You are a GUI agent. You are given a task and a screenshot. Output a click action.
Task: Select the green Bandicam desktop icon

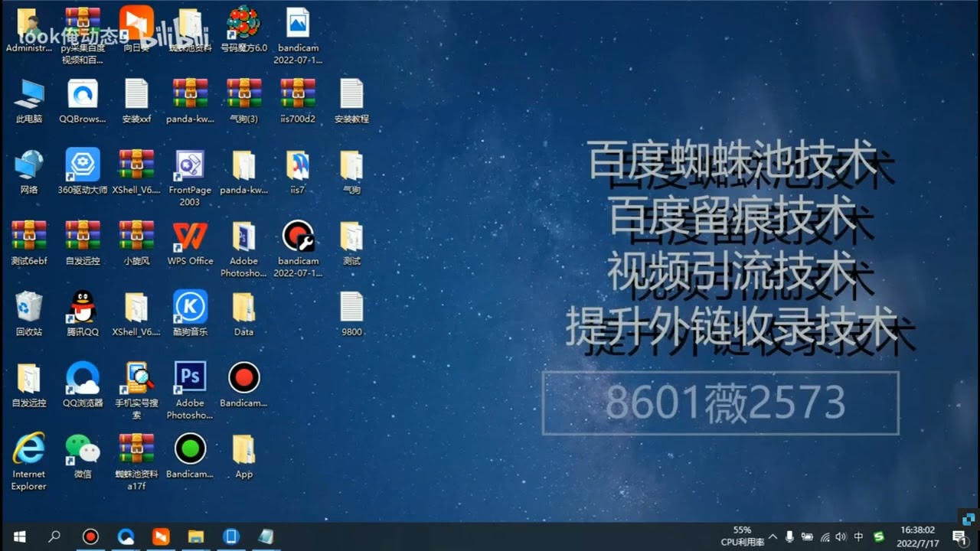click(x=190, y=448)
